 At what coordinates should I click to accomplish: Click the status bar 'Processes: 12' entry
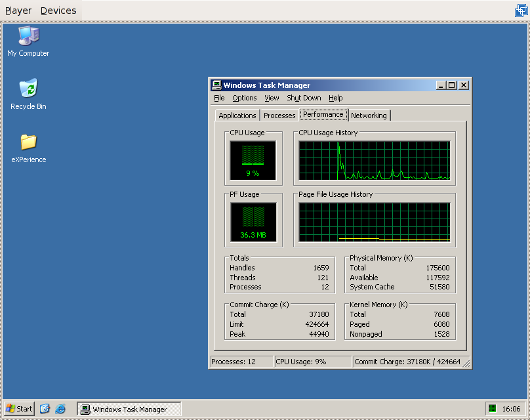click(241, 362)
